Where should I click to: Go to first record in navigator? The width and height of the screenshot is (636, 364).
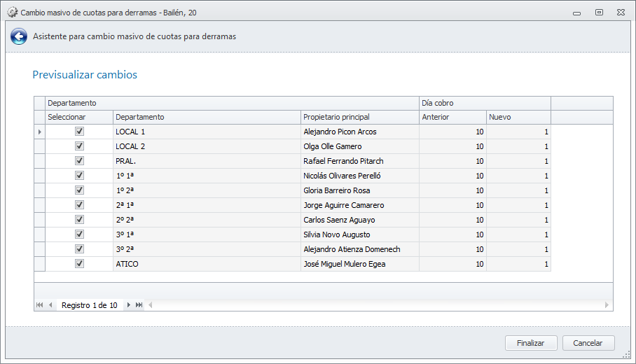tap(39, 305)
